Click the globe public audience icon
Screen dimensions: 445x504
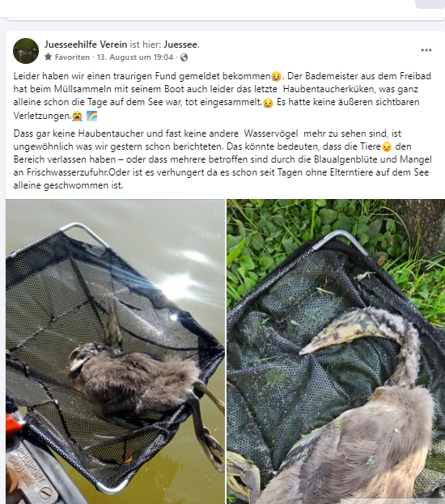coord(184,57)
